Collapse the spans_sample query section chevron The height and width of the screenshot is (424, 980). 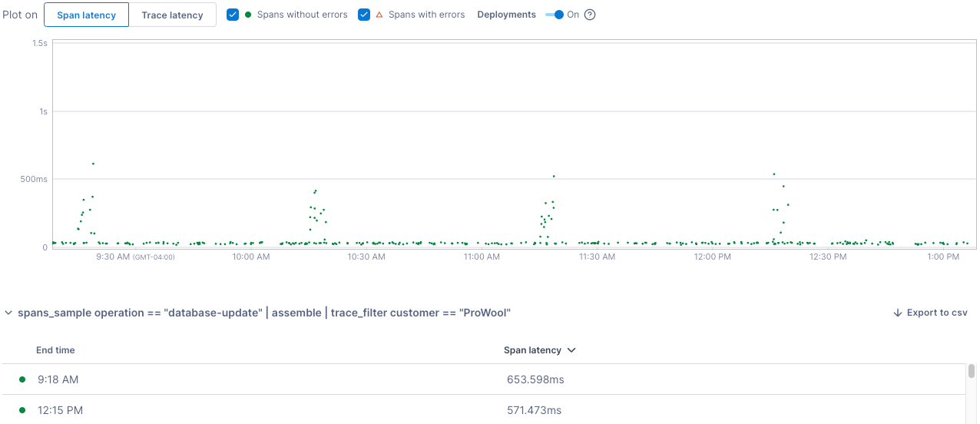click(8, 313)
